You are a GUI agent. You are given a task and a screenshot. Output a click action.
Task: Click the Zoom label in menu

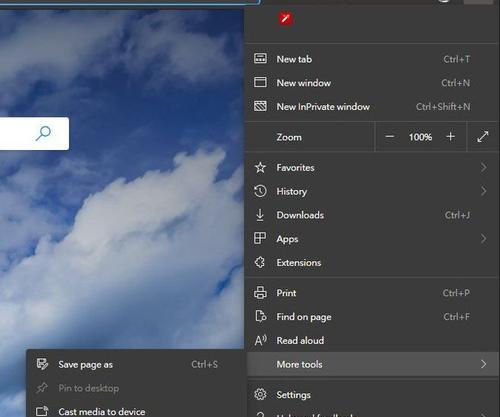(289, 137)
